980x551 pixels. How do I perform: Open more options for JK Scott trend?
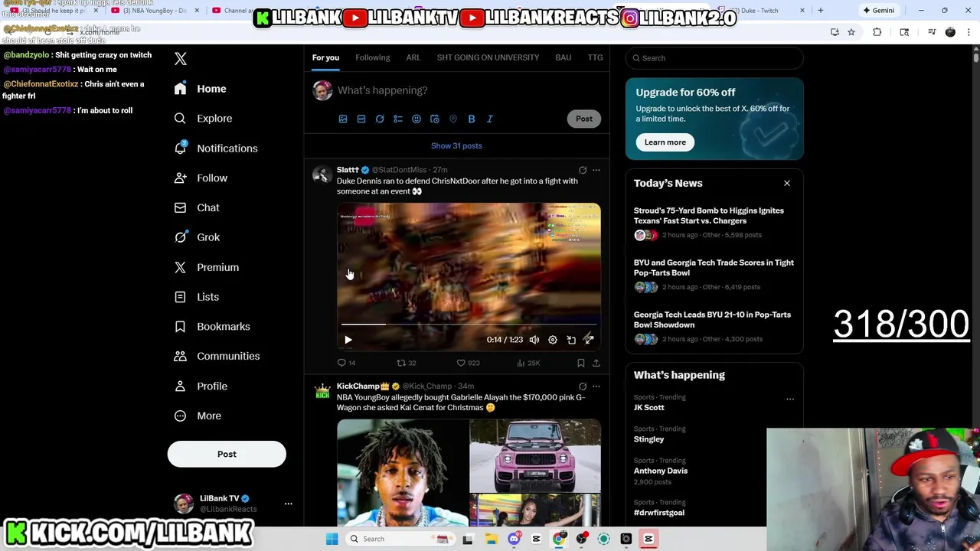[790, 399]
